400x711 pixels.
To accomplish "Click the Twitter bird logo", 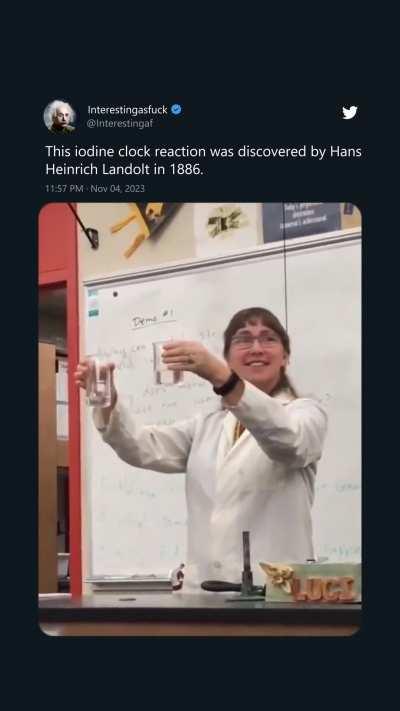I will click(x=350, y=112).
